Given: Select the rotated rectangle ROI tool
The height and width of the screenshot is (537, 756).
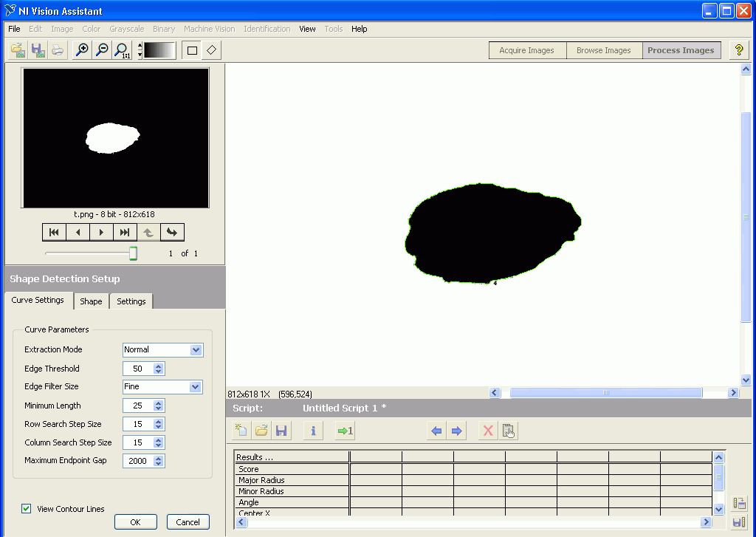Looking at the screenshot, I should [211, 50].
